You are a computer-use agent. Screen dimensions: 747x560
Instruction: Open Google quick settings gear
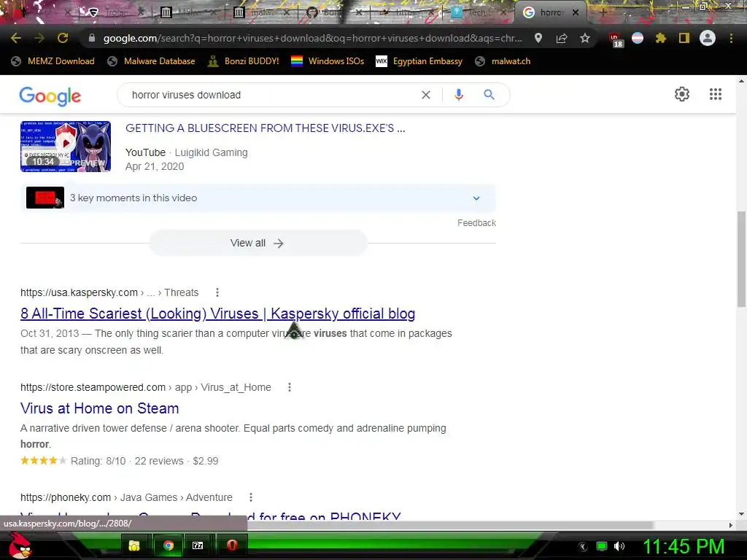click(682, 94)
